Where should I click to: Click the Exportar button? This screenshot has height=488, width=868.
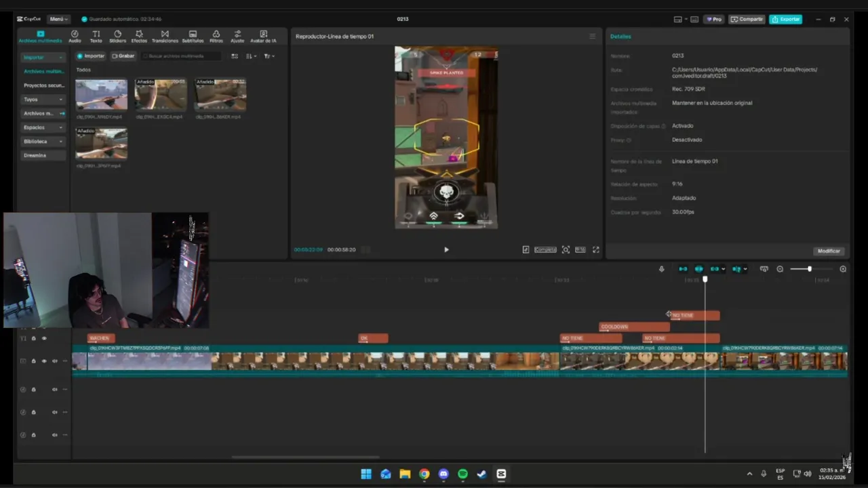coord(786,19)
